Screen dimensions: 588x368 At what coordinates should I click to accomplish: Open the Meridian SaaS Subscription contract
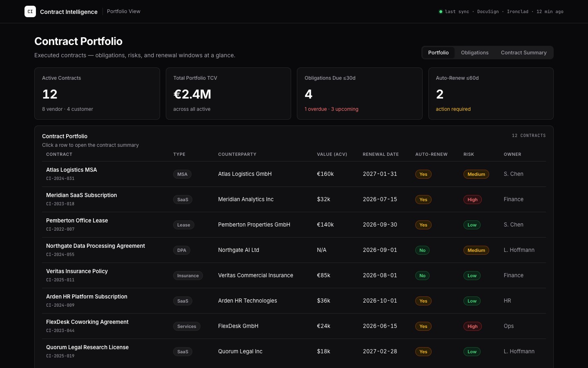point(294,200)
